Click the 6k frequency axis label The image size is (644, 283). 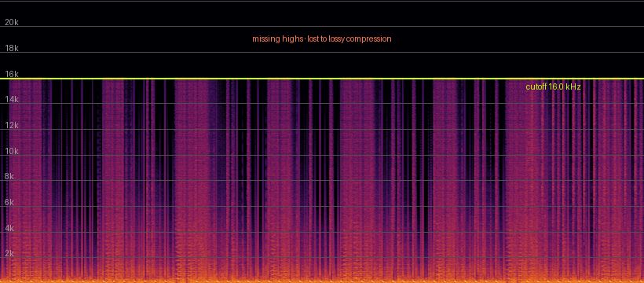pyautogui.click(x=9, y=202)
